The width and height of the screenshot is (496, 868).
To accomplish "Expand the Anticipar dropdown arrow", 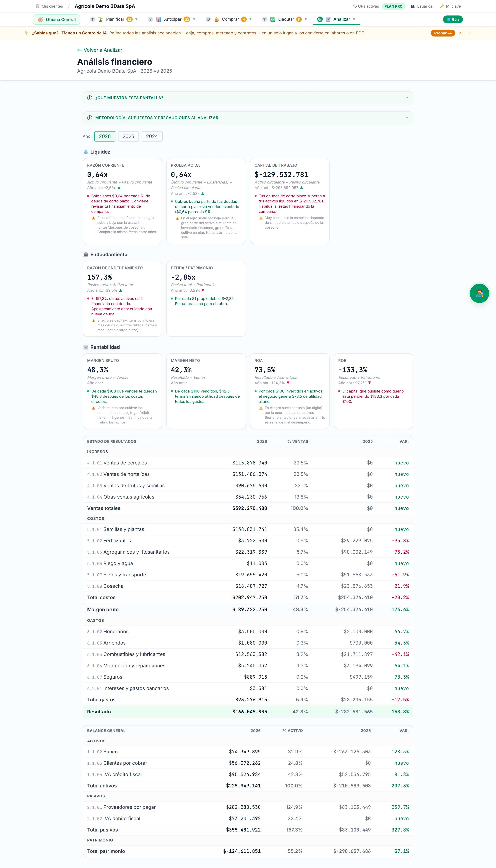I will pos(194,19).
